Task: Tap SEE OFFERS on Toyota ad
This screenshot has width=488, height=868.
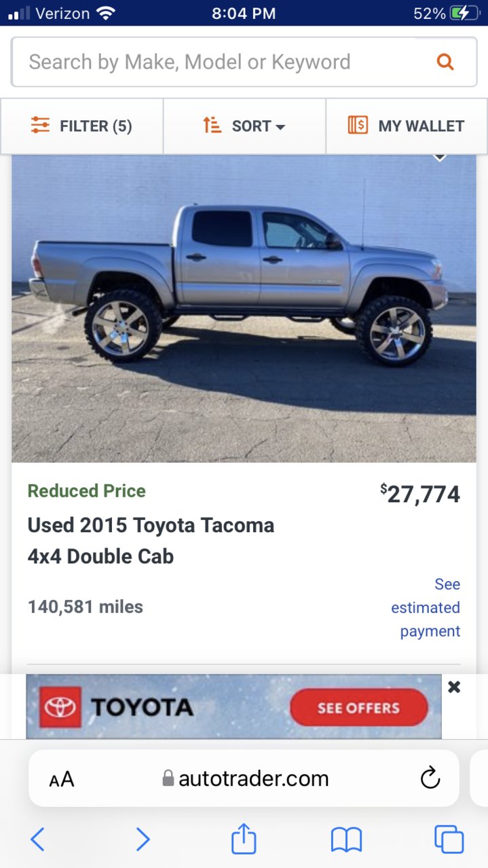Action: click(x=358, y=708)
